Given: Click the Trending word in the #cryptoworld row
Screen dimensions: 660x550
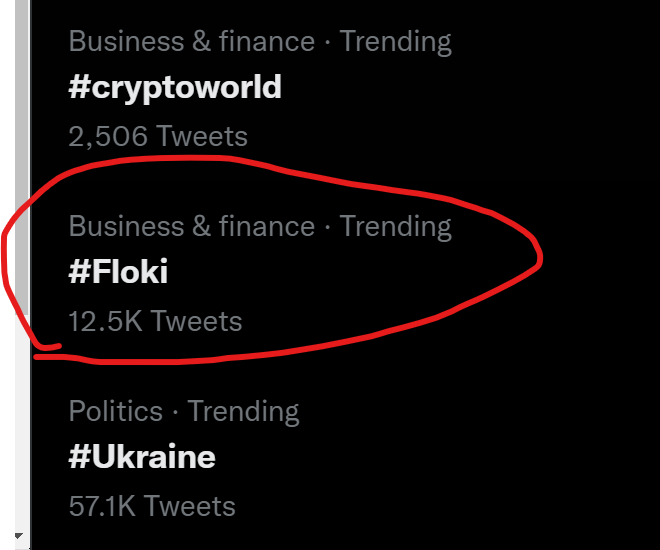Looking at the screenshot, I should tap(395, 42).
